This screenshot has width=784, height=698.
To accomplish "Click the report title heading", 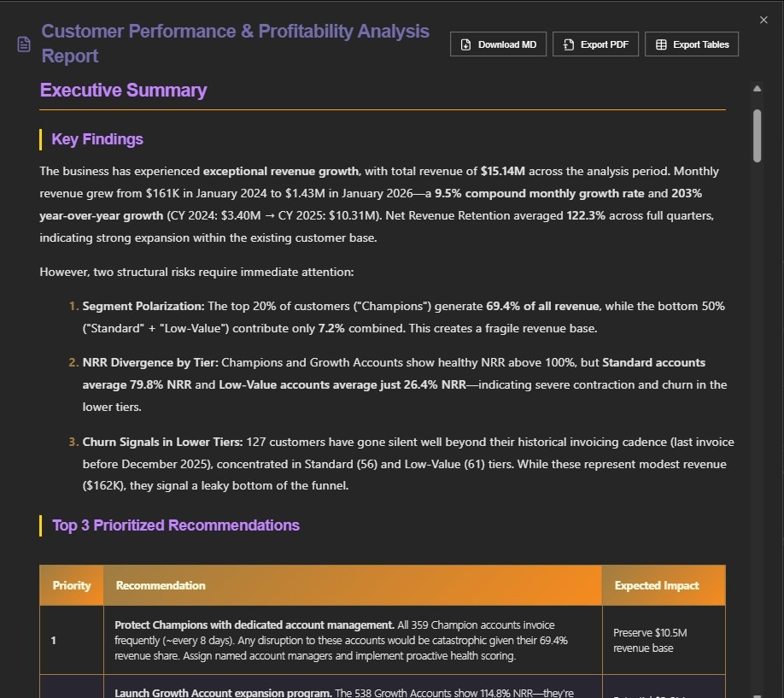I will pyautogui.click(x=235, y=42).
